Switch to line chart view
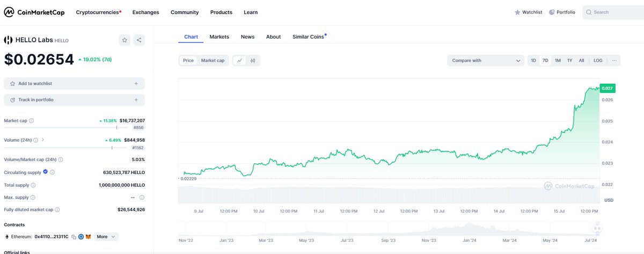The width and height of the screenshot is (644, 254). [x=239, y=61]
